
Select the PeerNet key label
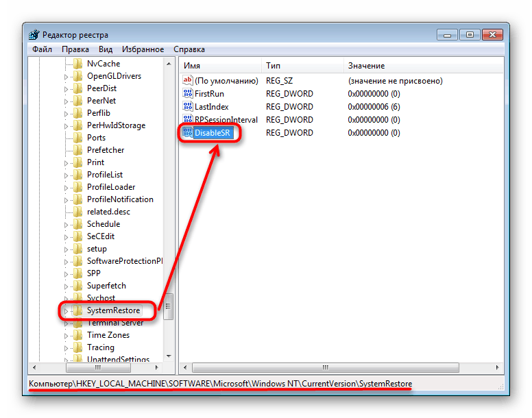[101, 101]
